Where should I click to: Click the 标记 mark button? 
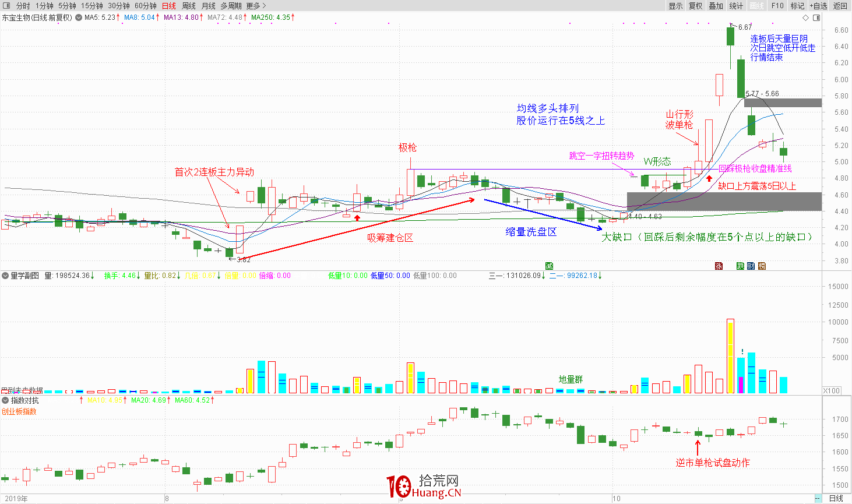(797, 6)
